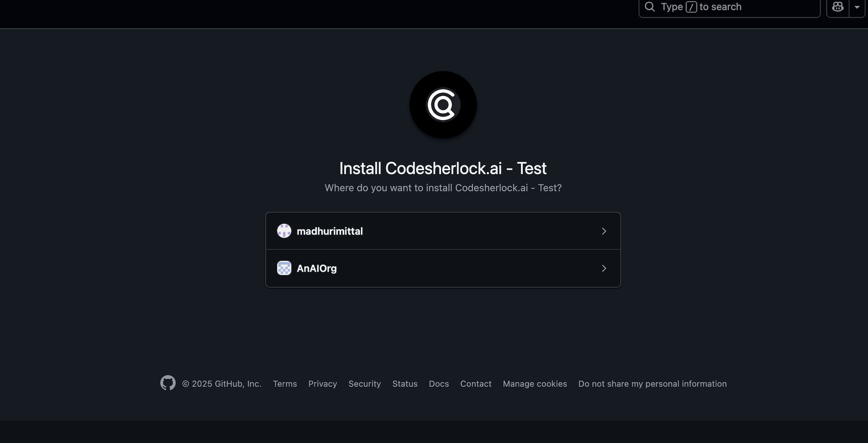Select madhurimittal as the install target

[442, 230]
